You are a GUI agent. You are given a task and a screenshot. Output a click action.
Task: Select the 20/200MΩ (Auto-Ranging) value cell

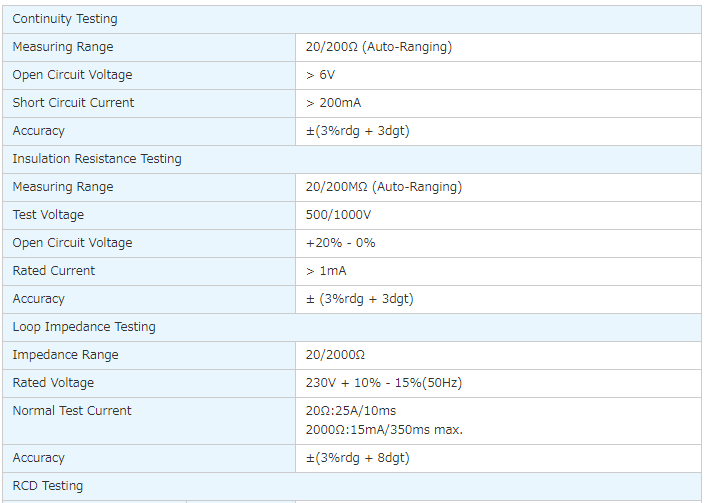pos(384,187)
